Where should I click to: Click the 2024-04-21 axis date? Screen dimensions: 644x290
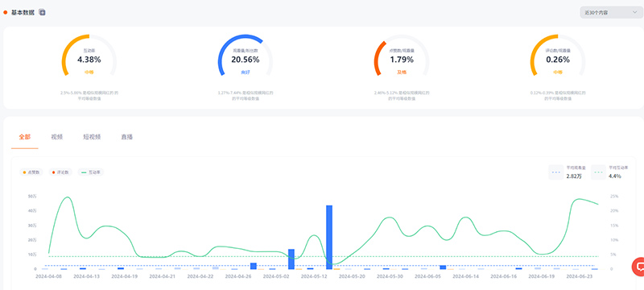pos(163,276)
